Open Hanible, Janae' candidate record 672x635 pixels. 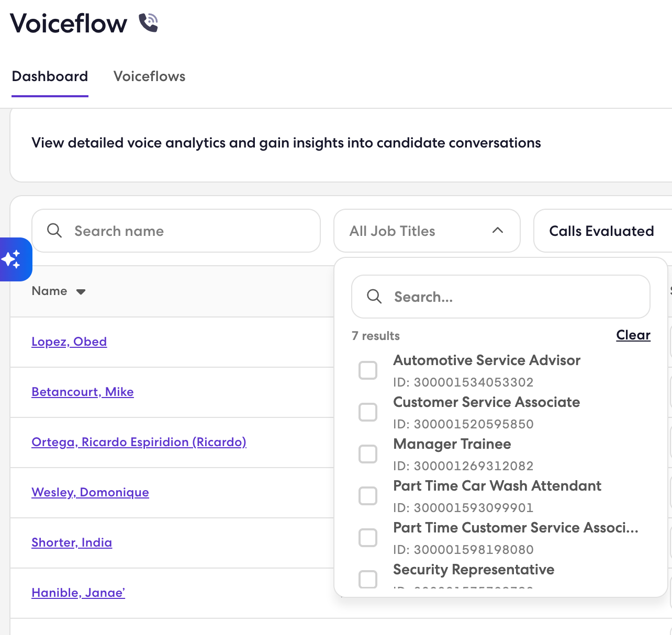(x=79, y=593)
